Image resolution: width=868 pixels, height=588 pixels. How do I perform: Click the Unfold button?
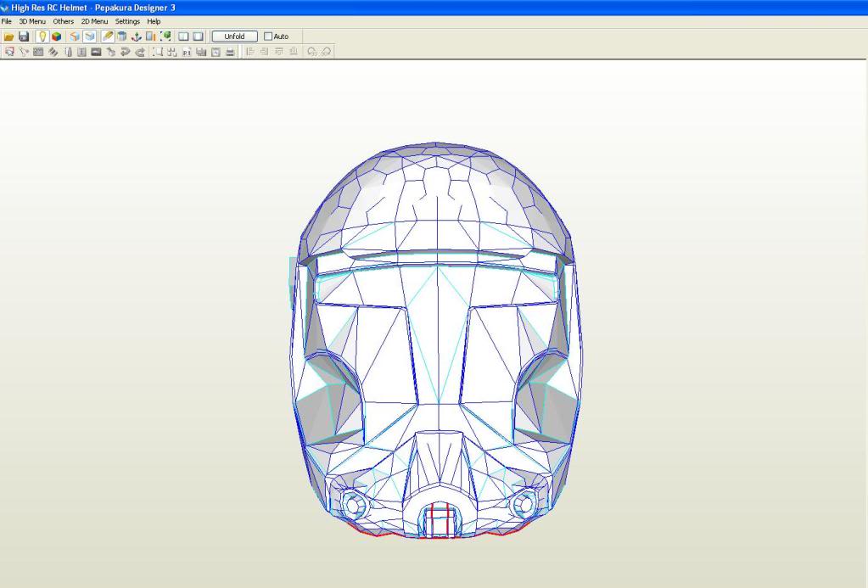tap(235, 36)
